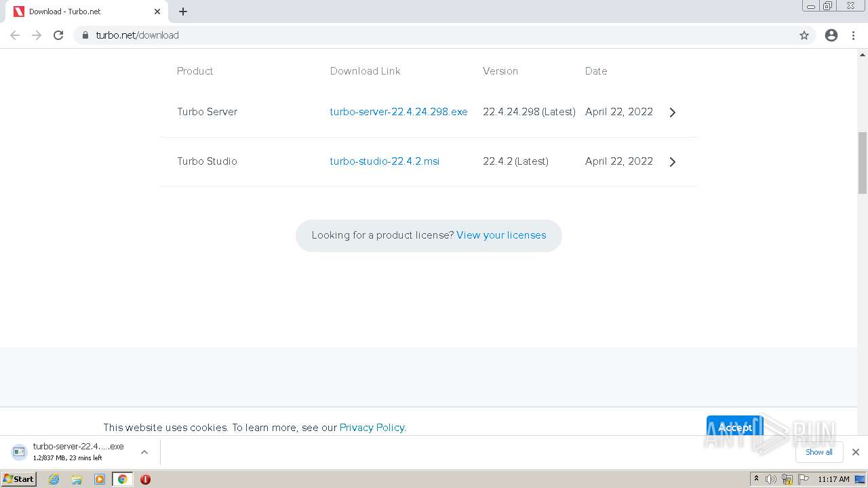The image size is (868, 488).
Task: Open the View your licenses link
Action: click(501, 235)
